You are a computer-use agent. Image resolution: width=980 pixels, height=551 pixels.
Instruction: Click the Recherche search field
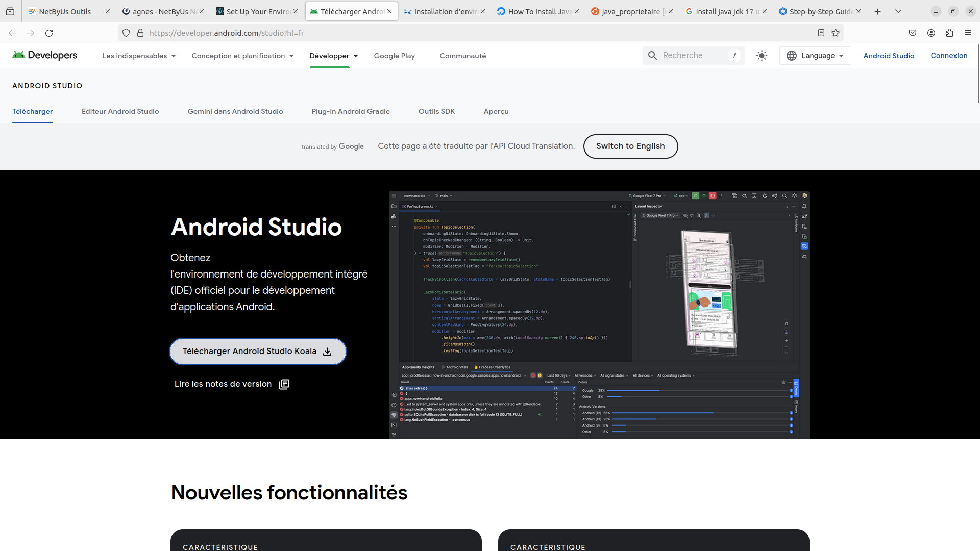[x=693, y=56]
